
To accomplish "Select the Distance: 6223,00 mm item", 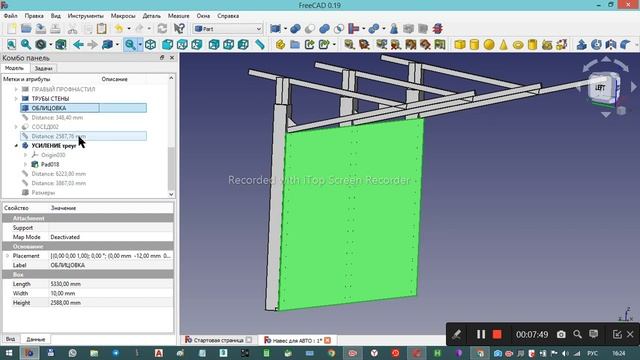I will [x=59, y=174].
